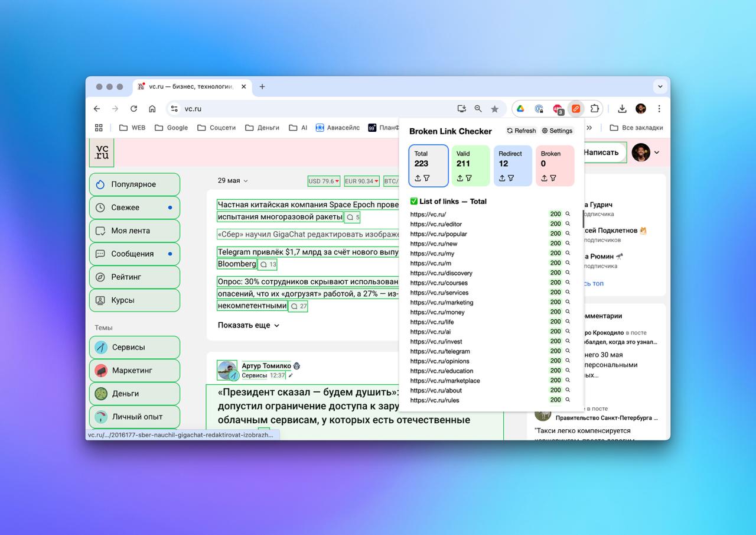Switch to the Broken 0 card
756x535 pixels.
pyautogui.click(x=555, y=166)
